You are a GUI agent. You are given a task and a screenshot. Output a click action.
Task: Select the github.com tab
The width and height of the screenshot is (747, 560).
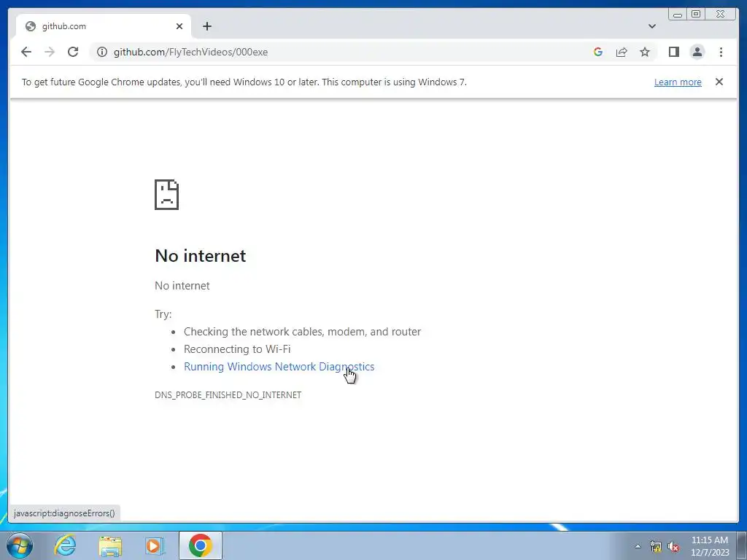pyautogui.click(x=104, y=26)
